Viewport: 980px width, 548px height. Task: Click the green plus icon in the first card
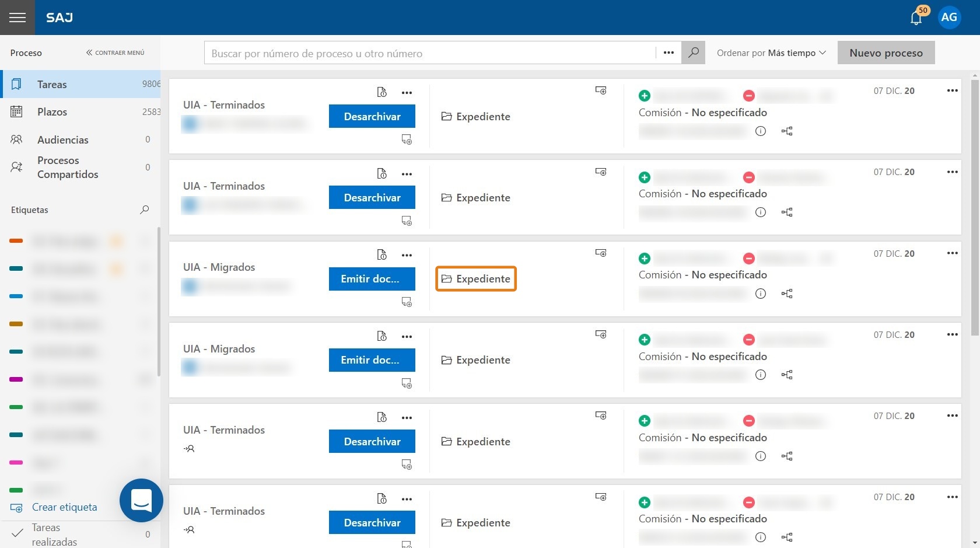click(645, 96)
